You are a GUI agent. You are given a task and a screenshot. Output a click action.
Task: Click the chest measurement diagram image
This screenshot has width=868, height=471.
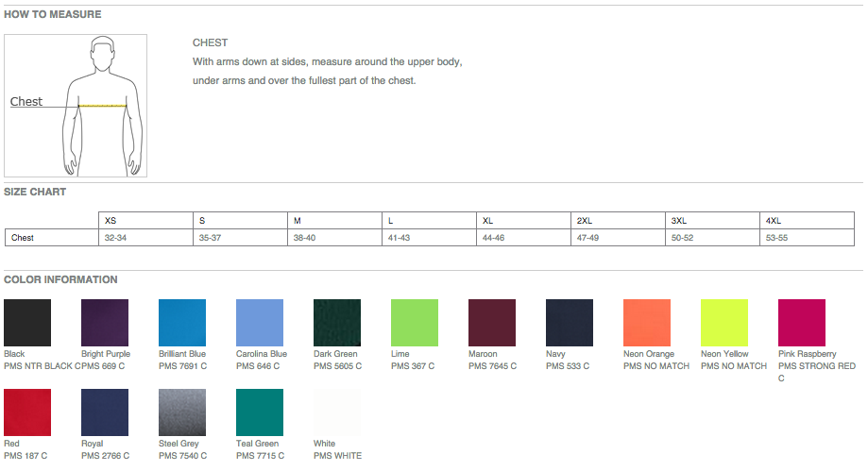(76, 105)
